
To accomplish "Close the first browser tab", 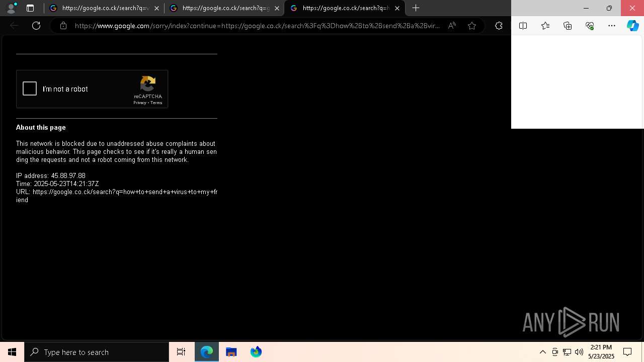I will tap(156, 8).
